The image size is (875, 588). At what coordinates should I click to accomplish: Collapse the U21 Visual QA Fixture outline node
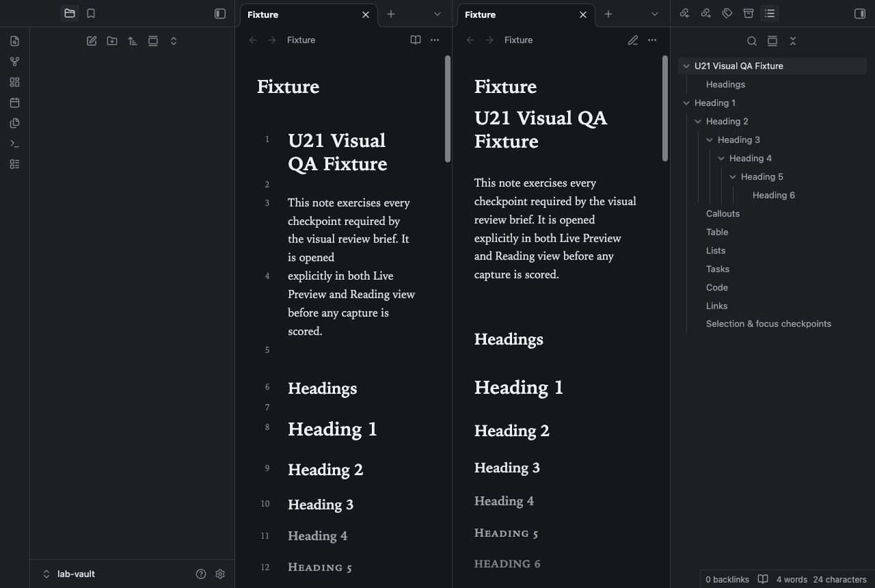point(686,66)
